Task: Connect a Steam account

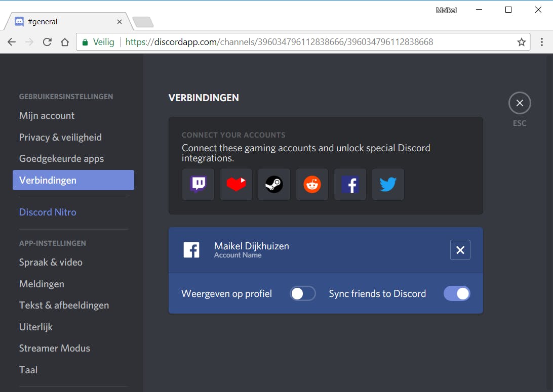Action: click(x=274, y=184)
